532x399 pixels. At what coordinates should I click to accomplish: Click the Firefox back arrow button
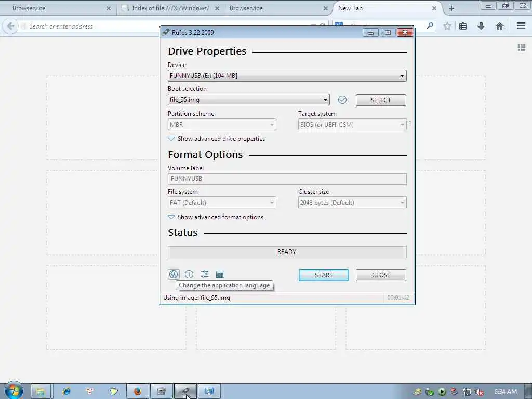10,26
